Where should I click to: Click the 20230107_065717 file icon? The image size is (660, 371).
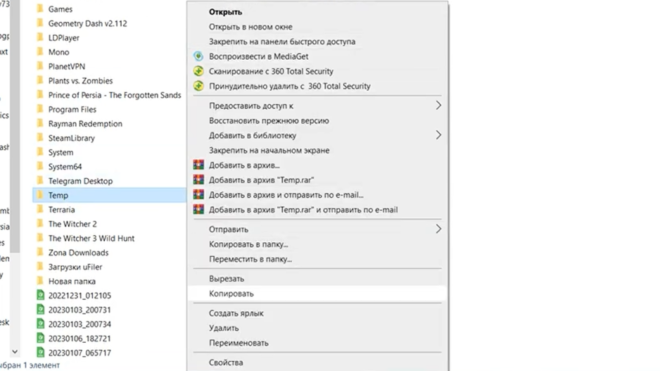pyautogui.click(x=40, y=352)
